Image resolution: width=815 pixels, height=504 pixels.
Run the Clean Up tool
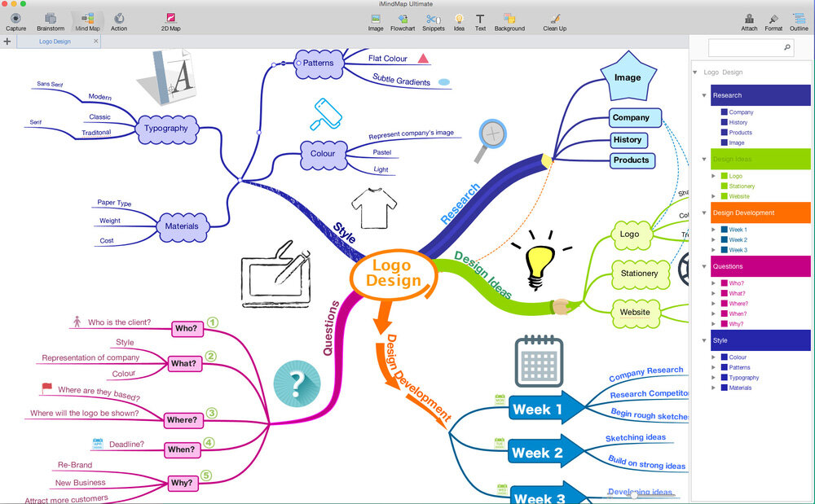(x=554, y=22)
